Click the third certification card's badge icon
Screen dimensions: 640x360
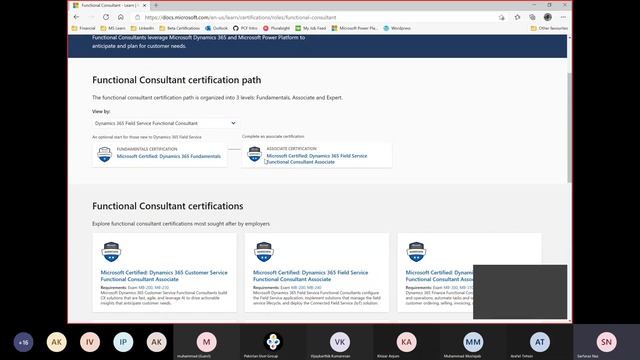(416, 251)
